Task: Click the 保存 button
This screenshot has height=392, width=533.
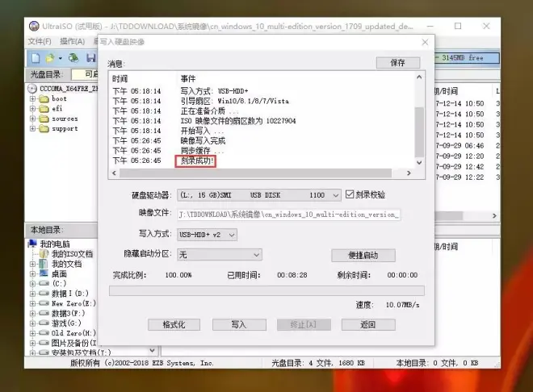Action: pos(398,63)
